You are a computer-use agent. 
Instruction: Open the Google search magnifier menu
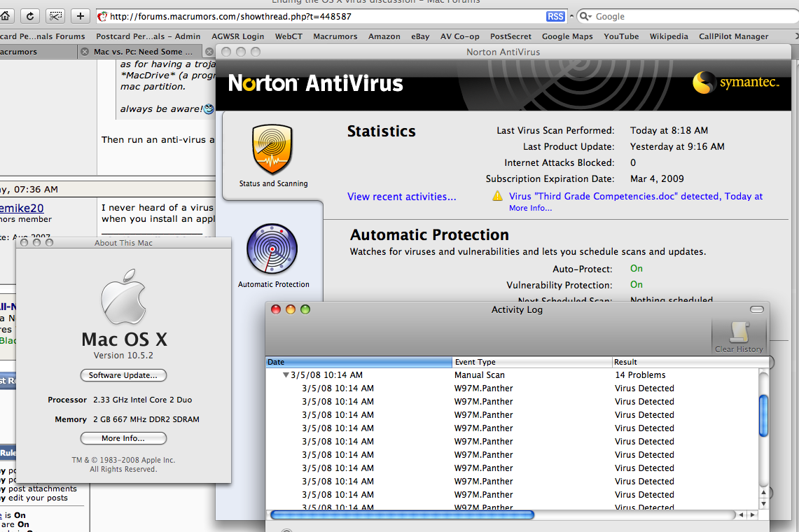pos(585,16)
